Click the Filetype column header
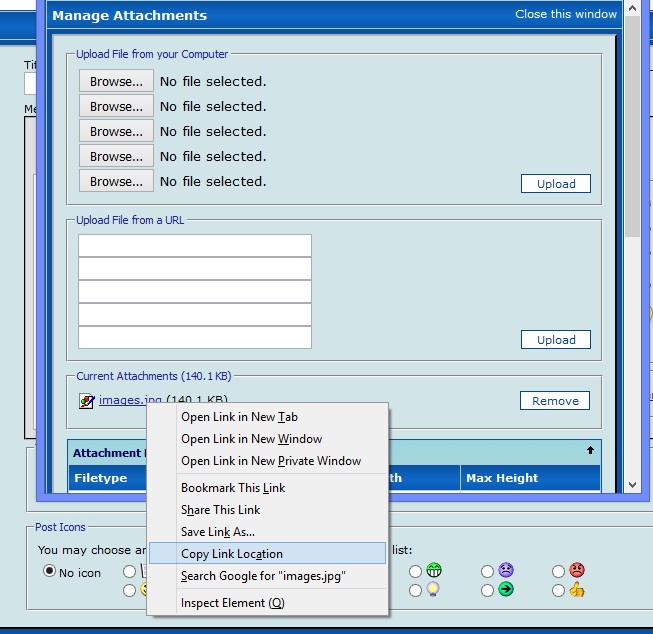 (100, 478)
